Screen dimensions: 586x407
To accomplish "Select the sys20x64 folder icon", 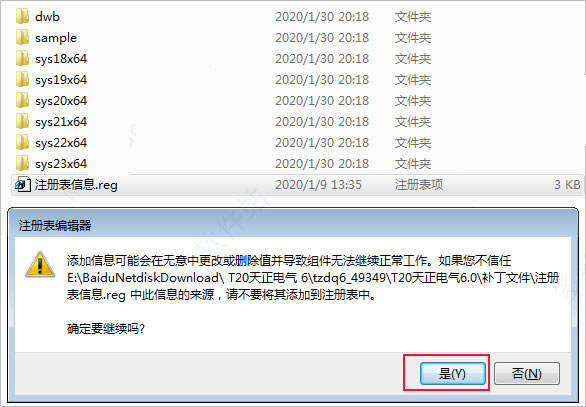I will pyautogui.click(x=22, y=101).
